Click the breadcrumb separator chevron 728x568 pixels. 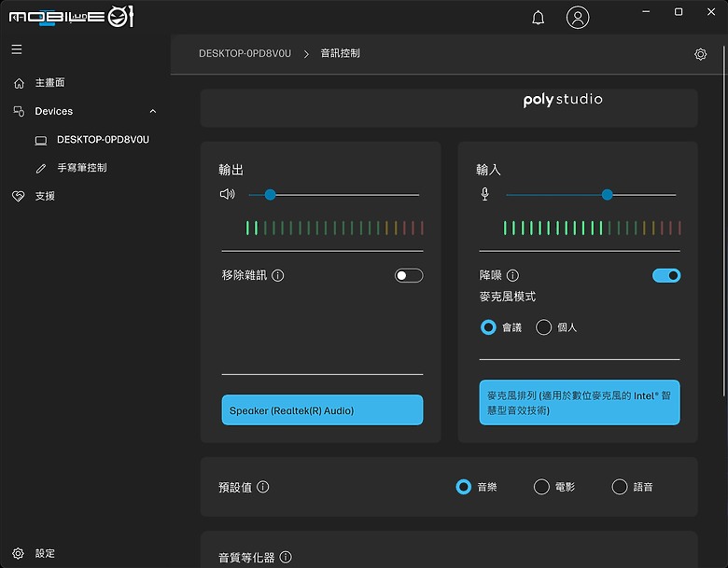pyautogui.click(x=306, y=54)
